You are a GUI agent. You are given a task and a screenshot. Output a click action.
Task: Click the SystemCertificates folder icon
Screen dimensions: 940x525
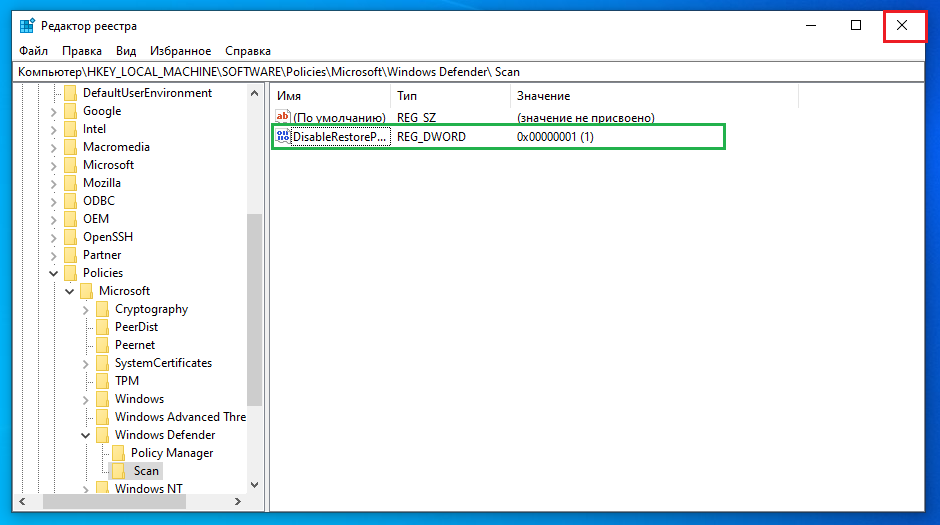103,363
